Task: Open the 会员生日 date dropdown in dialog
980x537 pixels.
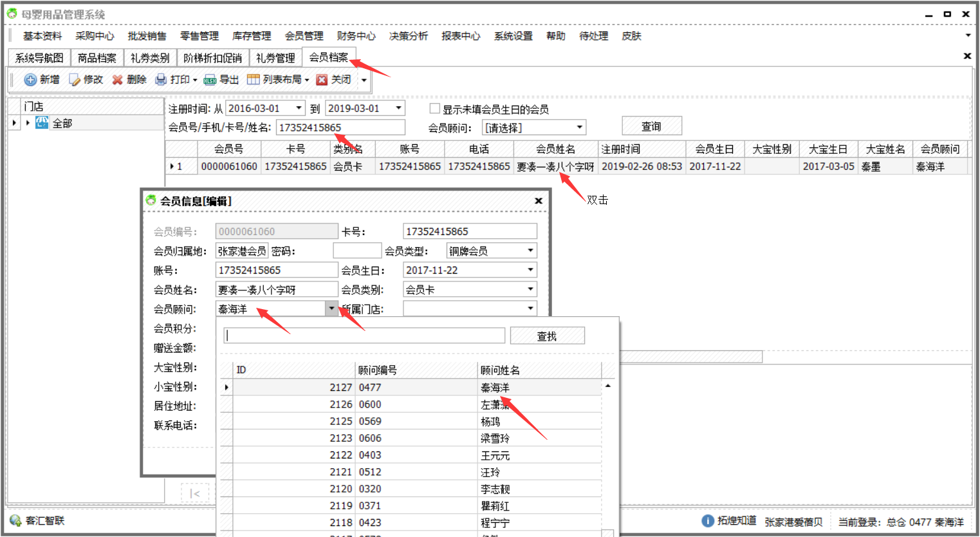Action: pyautogui.click(x=531, y=270)
